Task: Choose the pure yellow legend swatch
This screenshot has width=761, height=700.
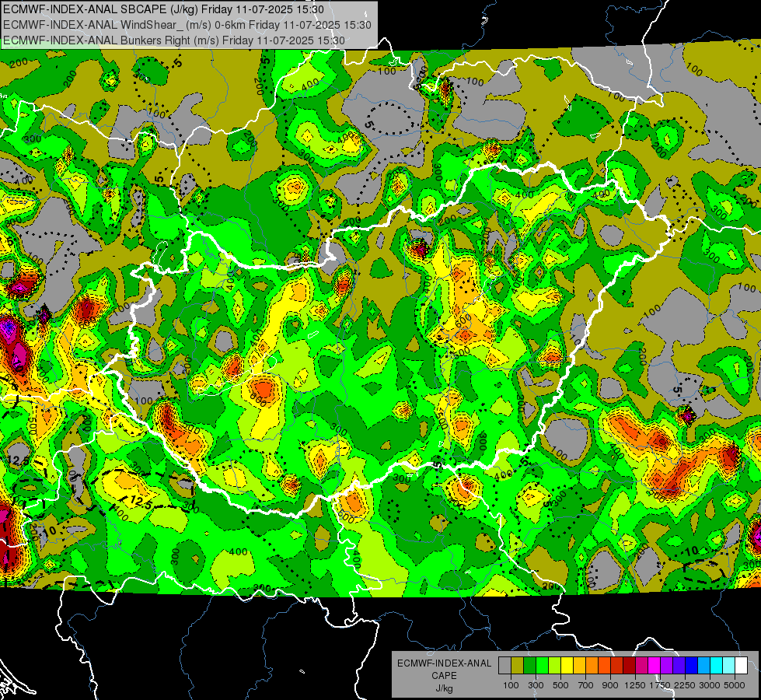Action: tap(567, 665)
